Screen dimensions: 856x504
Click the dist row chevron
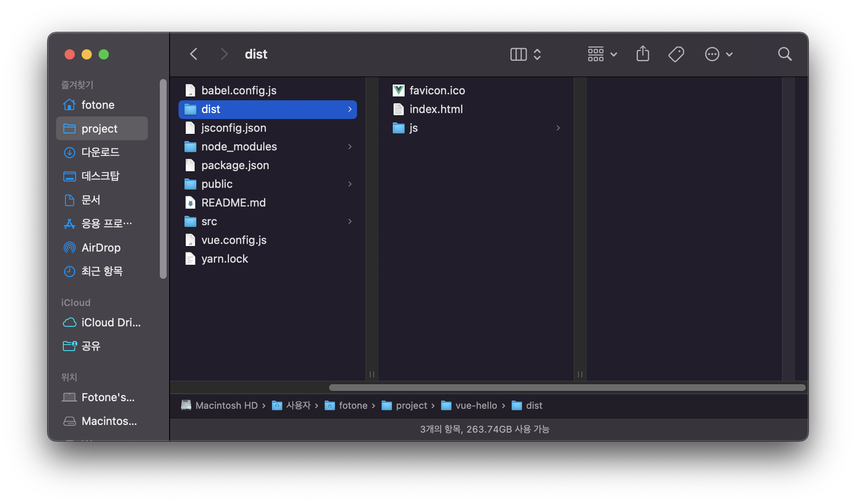[x=350, y=109]
